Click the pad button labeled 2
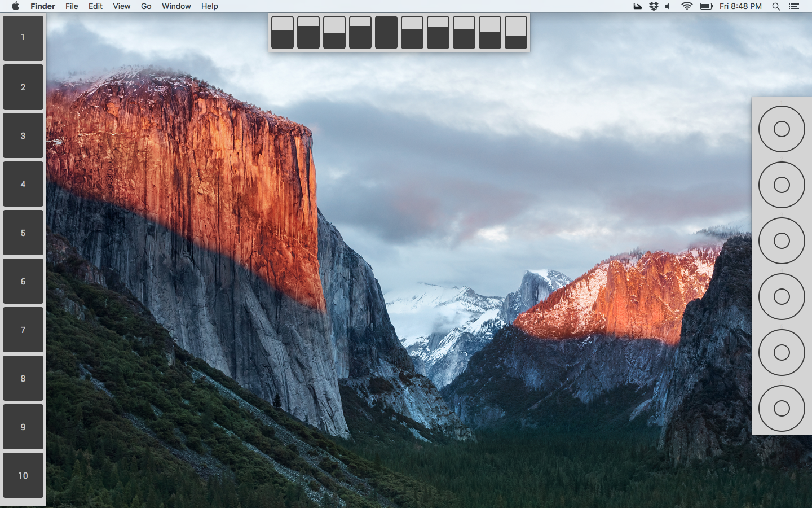The height and width of the screenshot is (508, 812). coord(23,87)
